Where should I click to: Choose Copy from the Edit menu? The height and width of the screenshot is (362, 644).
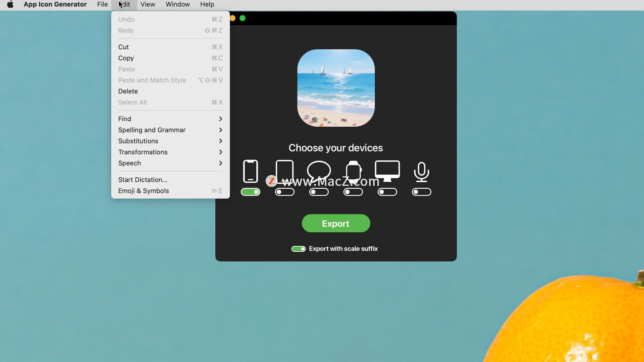click(x=170, y=58)
